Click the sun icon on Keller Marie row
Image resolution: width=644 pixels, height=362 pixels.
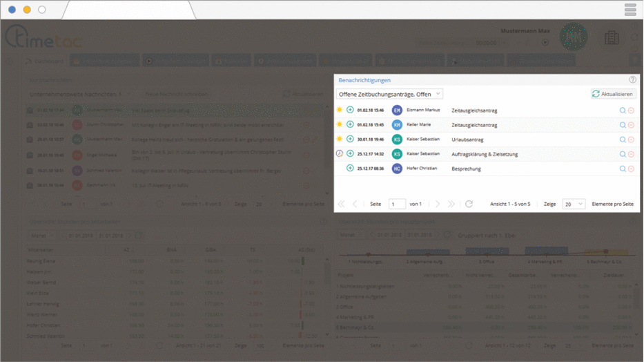339,124
